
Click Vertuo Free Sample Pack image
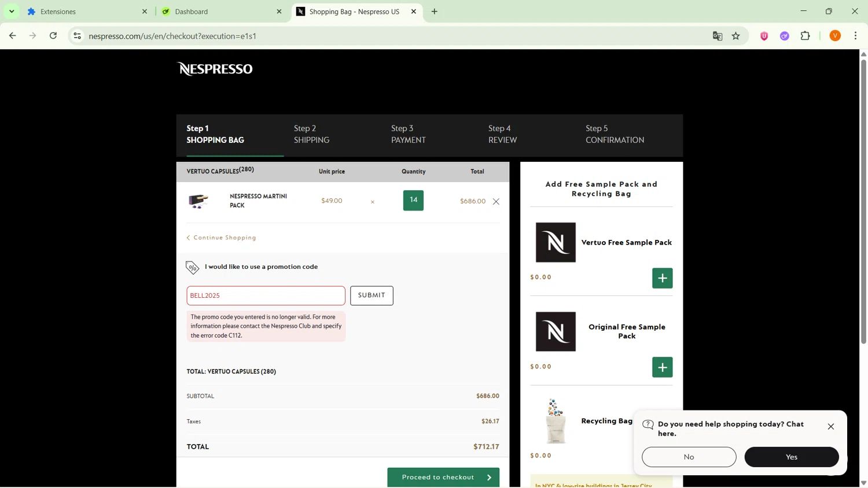click(x=556, y=242)
